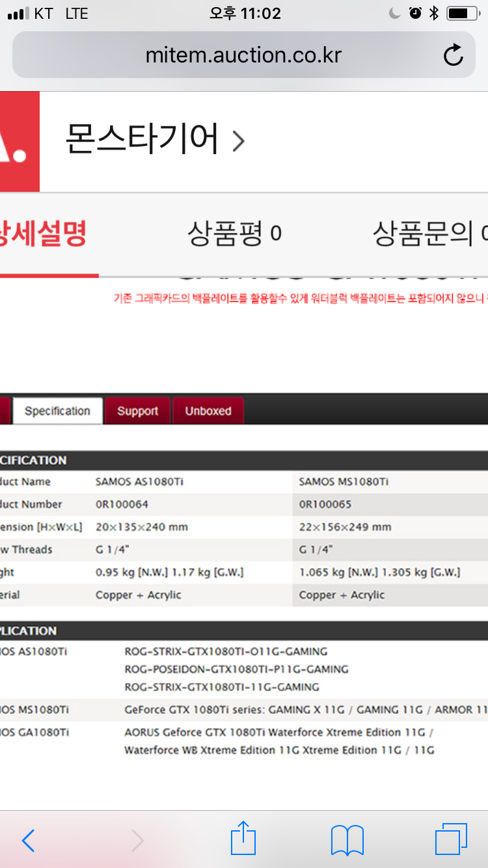488x868 pixels.
Task: Tap weight 0.95 kg [N.W.] 1.17 kg
Action: [170, 573]
